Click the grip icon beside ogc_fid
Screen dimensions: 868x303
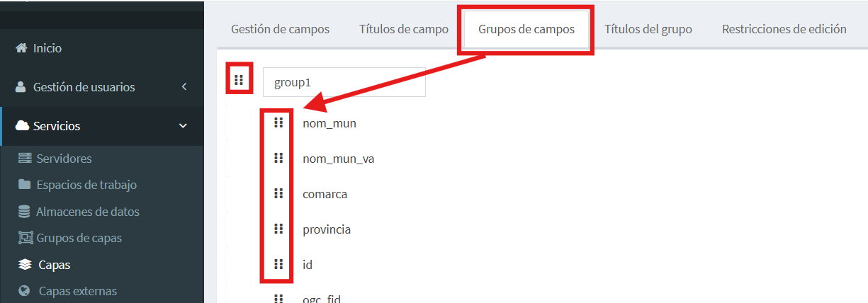(x=278, y=298)
